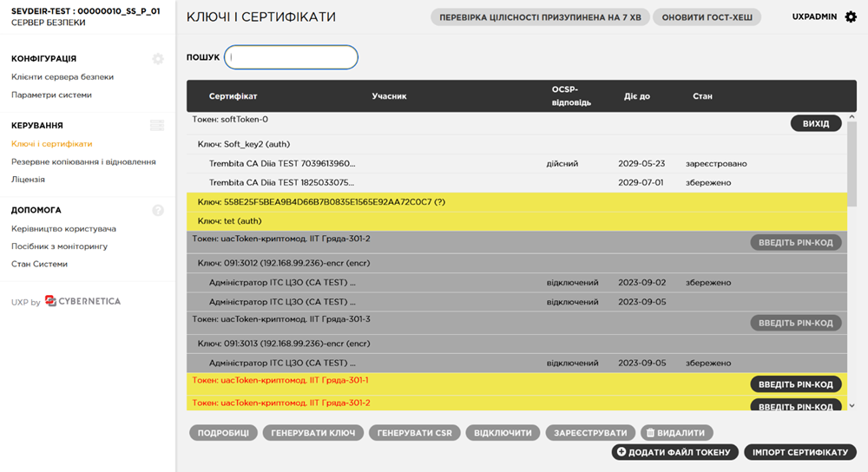
Task: Open the UXPADMIN settings gear icon
Action: [x=851, y=16]
